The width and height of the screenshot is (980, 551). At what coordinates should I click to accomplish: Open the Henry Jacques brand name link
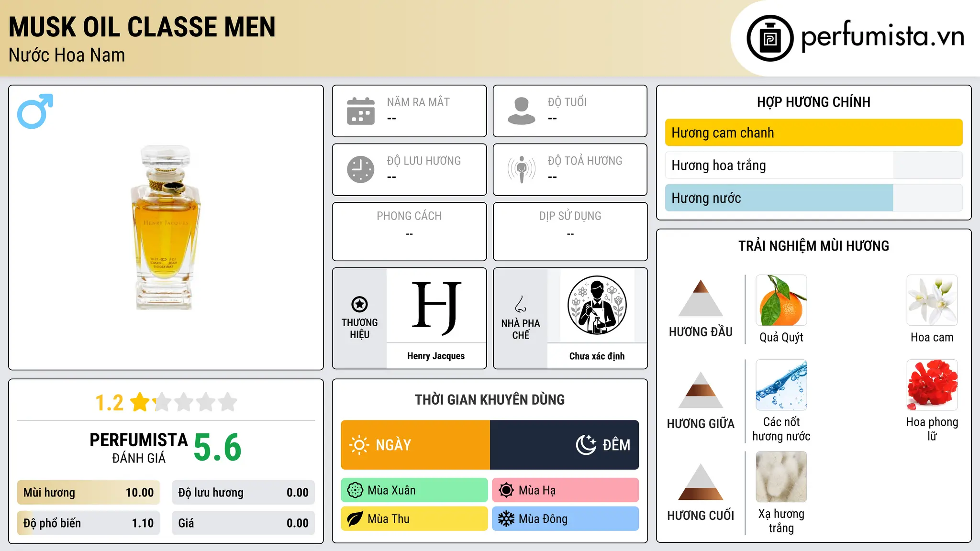click(x=436, y=356)
